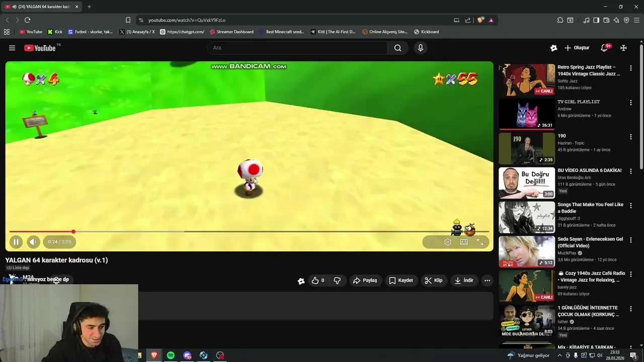Open browser main hamburger menu
644x362 pixels.
(x=636, y=20)
